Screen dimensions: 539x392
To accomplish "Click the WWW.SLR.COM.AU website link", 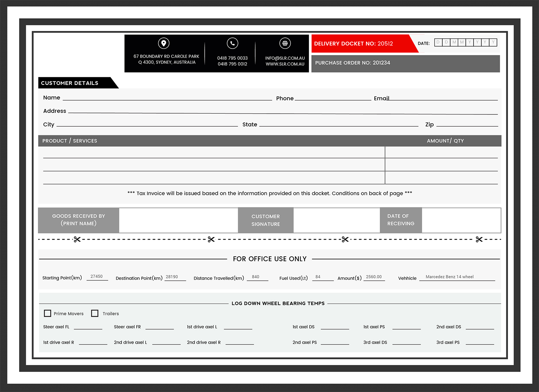I will [285, 64].
